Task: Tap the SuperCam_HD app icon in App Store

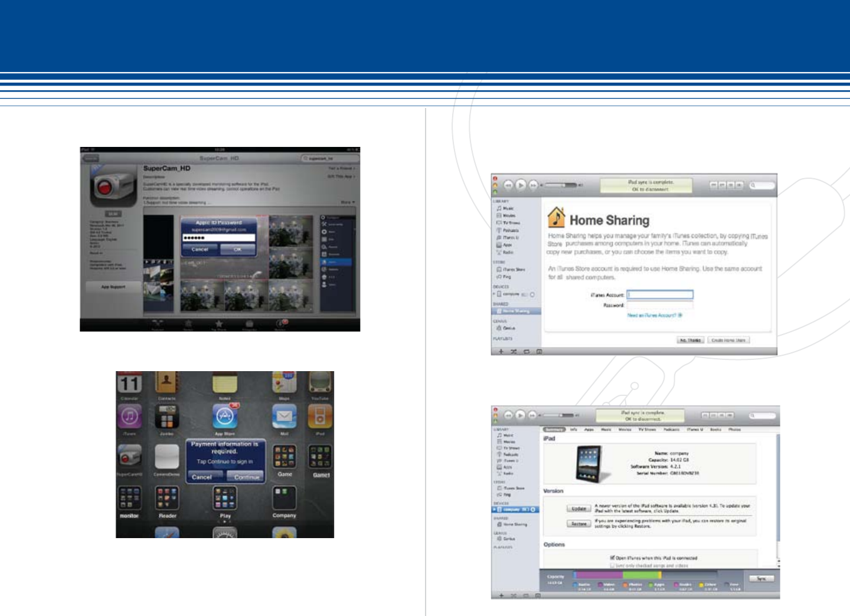Action: [114, 186]
